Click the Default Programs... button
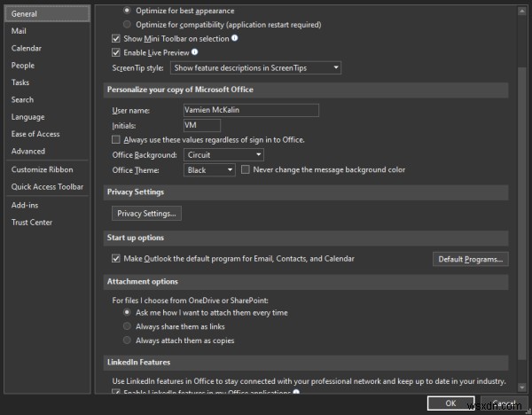Image resolution: width=532 pixels, height=415 pixels. point(471,259)
